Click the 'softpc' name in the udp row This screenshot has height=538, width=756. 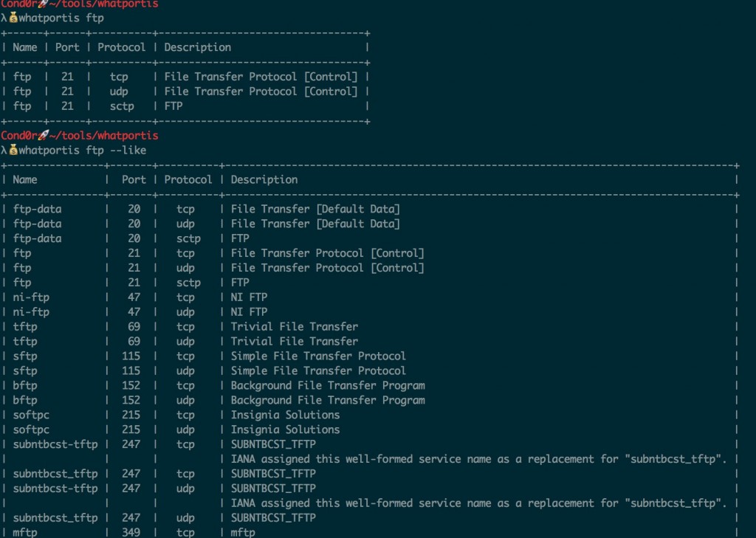32,430
